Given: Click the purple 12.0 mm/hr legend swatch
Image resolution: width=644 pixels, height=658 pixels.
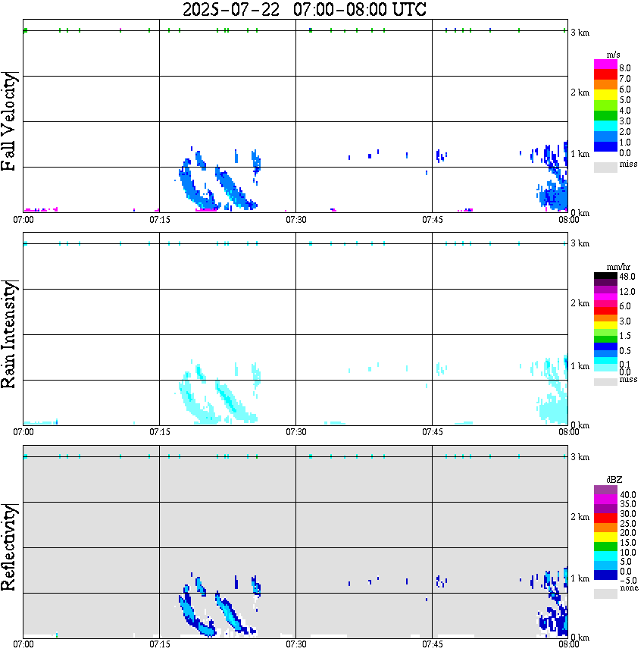Looking at the screenshot, I should point(605,290).
